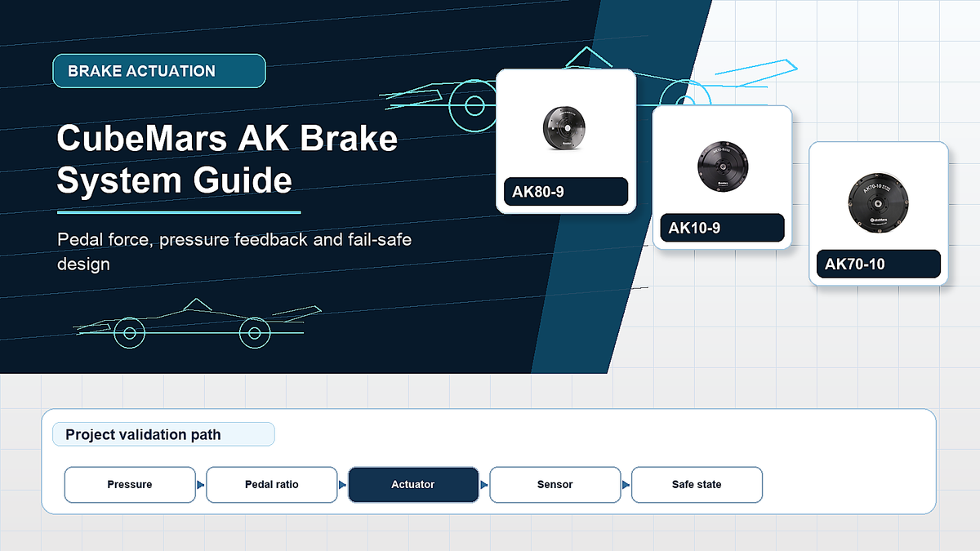The image size is (980, 551).
Task: Click the arrow between Actuator and Sensor
Action: click(x=484, y=484)
